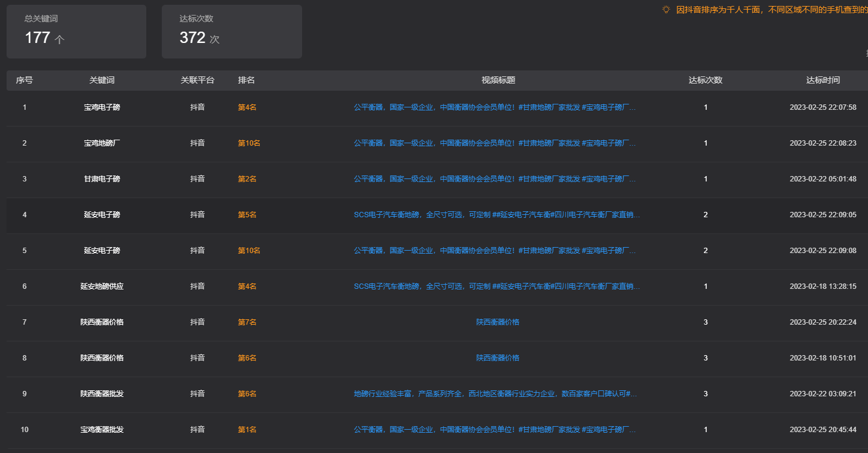
Task: Open the video title link for 宝鸡电子磅
Action: pyautogui.click(x=494, y=107)
